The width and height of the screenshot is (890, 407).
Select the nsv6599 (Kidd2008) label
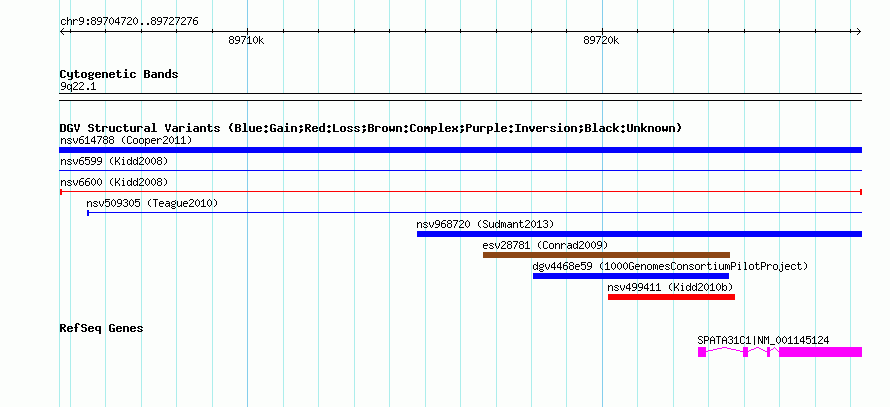(114, 161)
